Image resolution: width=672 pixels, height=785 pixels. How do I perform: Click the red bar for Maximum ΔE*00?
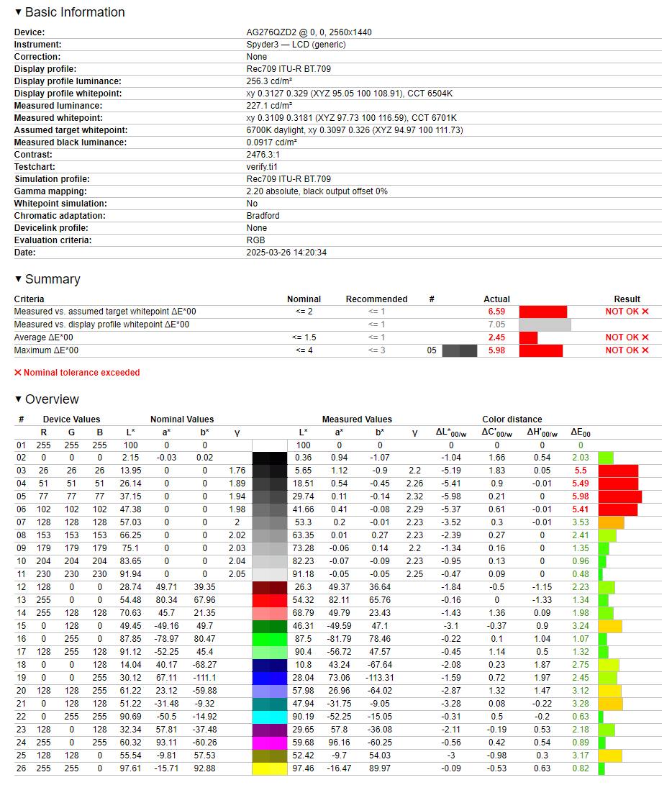click(540, 350)
